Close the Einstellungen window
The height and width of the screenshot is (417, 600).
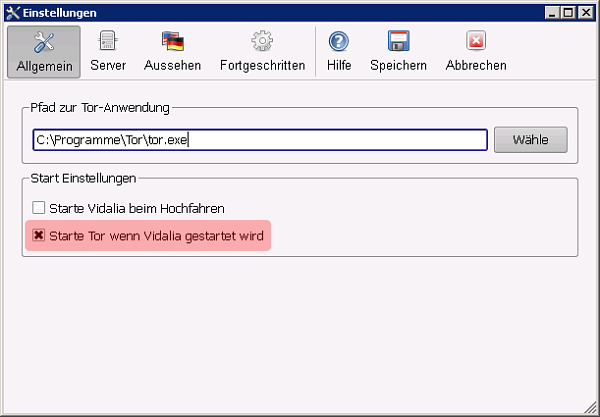[x=586, y=13]
